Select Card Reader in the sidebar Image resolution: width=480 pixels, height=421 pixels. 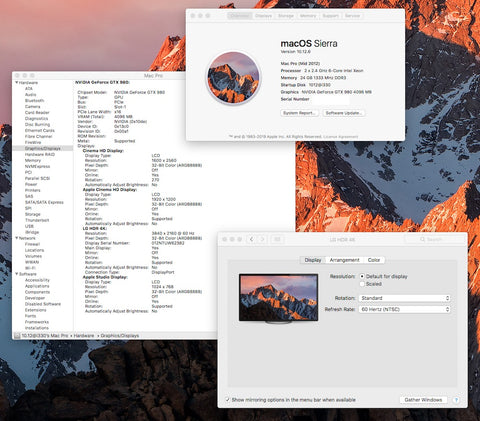(37, 112)
